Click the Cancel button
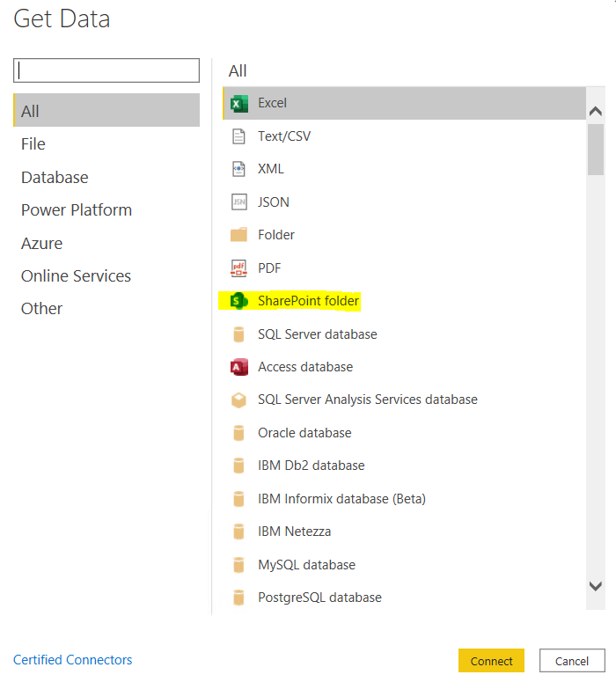The width and height of the screenshot is (616, 682). click(x=572, y=661)
